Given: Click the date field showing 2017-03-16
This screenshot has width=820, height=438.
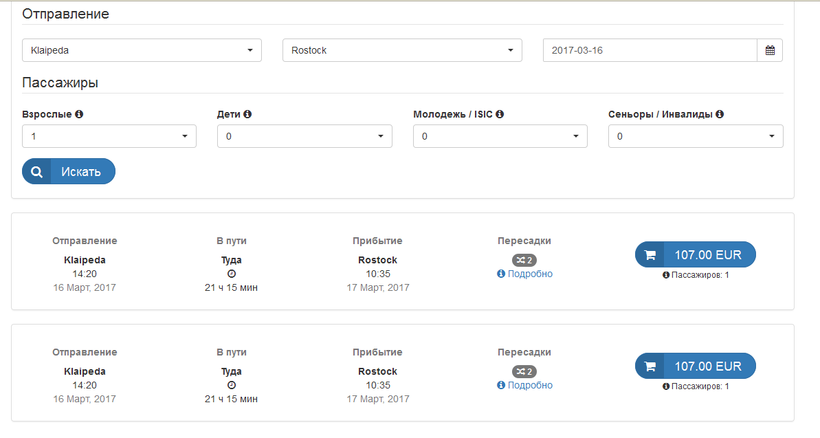Looking at the screenshot, I should tap(650, 50).
